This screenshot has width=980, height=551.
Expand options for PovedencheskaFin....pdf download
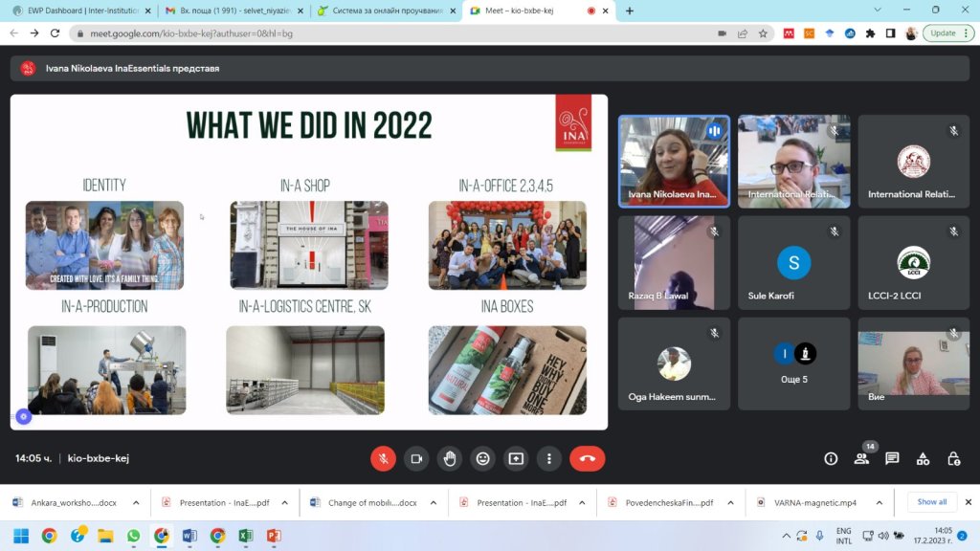click(x=730, y=502)
